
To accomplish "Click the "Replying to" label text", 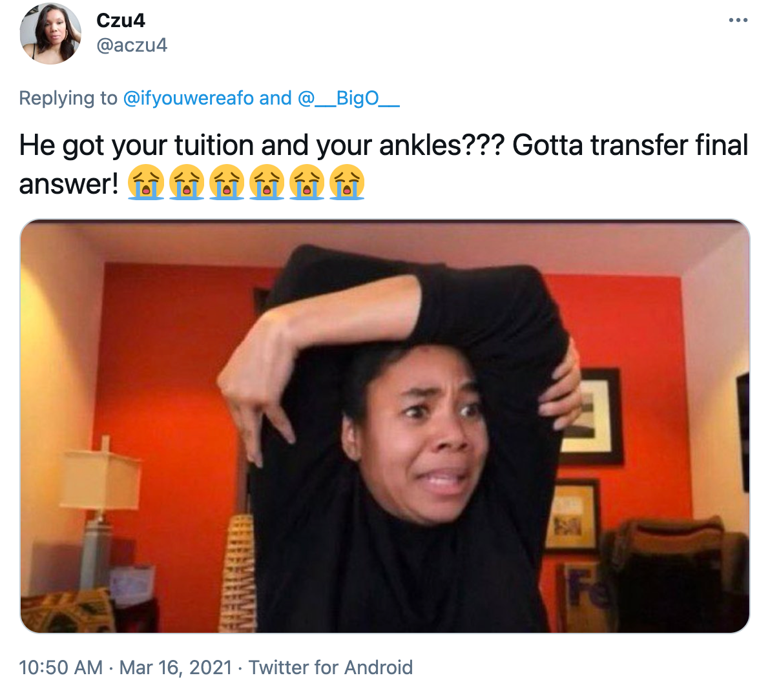I will click(x=68, y=98).
